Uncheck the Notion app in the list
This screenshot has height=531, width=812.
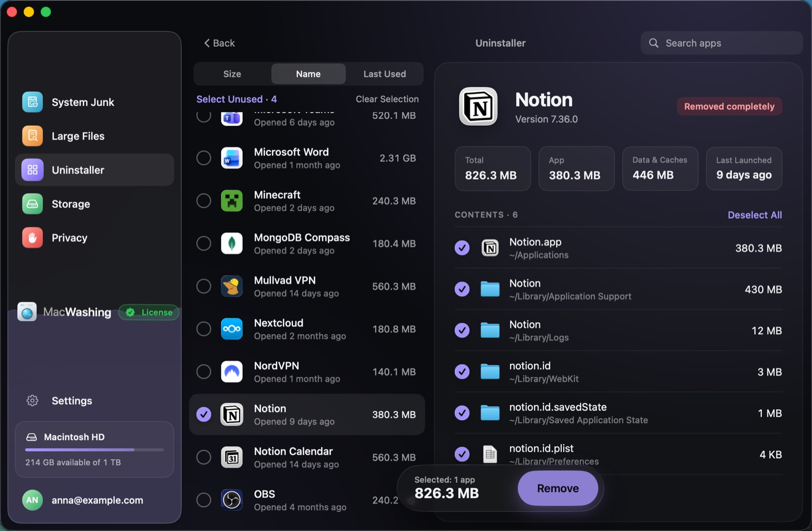tap(204, 414)
